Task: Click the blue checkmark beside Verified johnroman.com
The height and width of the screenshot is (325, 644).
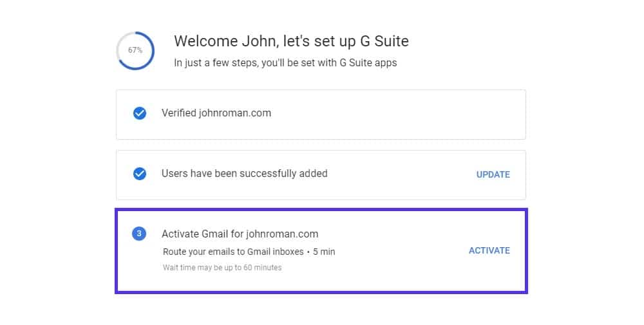Action: tap(139, 113)
